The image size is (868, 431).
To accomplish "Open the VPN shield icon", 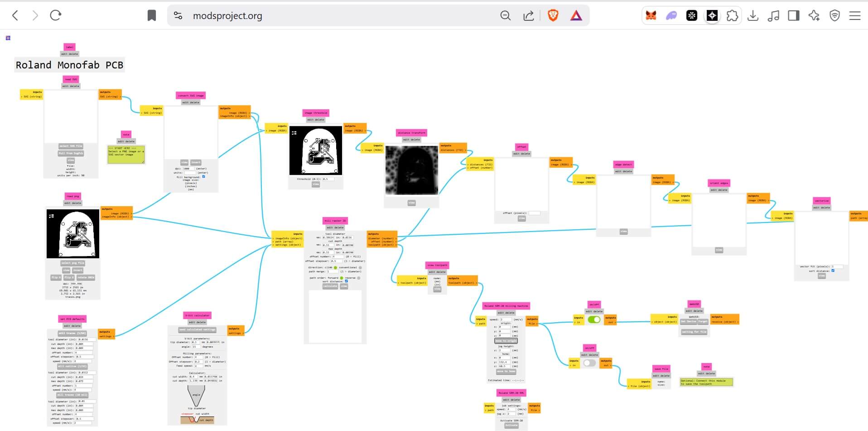I will coord(834,16).
